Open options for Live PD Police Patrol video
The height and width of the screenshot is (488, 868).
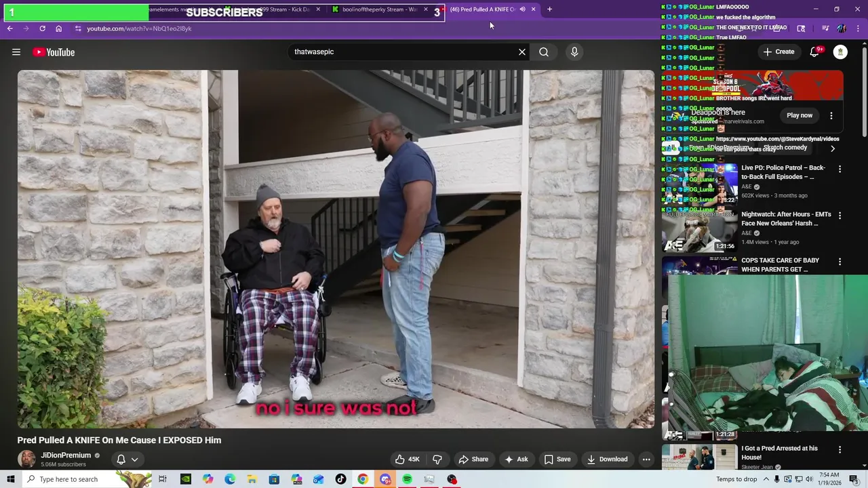(x=840, y=169)
